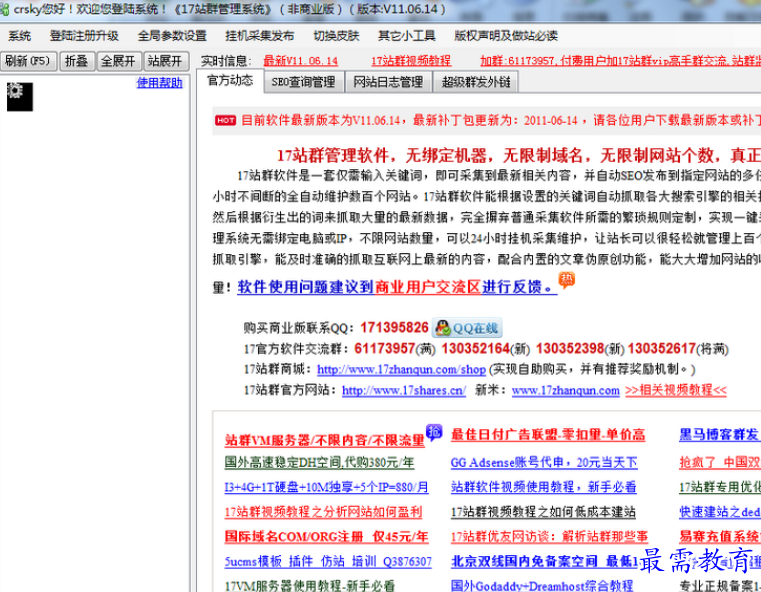Switch to the 超级群发外链 tab
This screenshot has height=592, width=761.
[476, 82]
